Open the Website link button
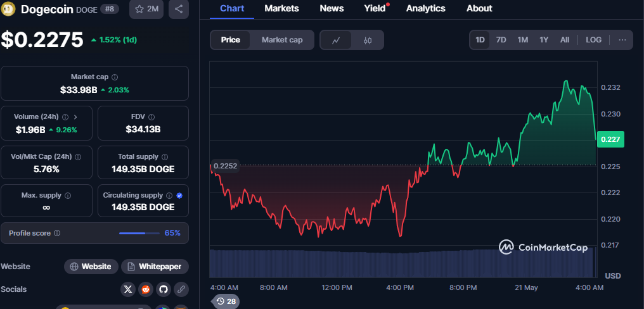The width and height of the screenshot is (644, 309). pos(91,267)
